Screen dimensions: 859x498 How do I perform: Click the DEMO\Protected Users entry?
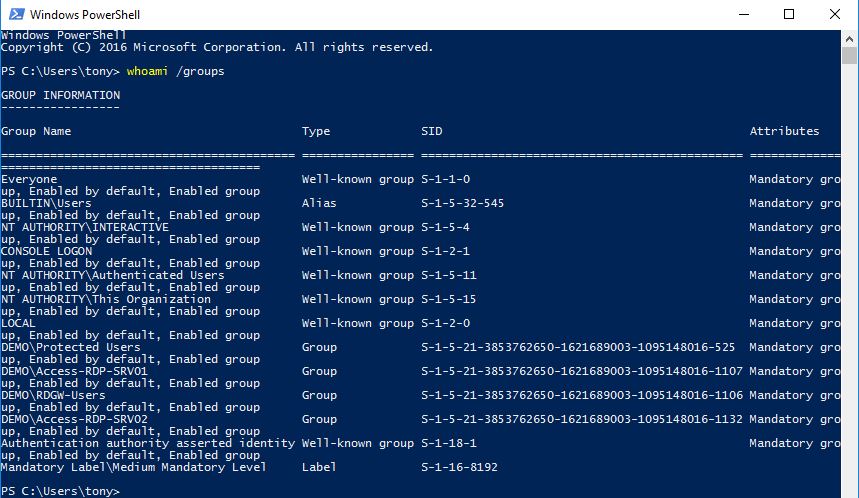point(71,347)
